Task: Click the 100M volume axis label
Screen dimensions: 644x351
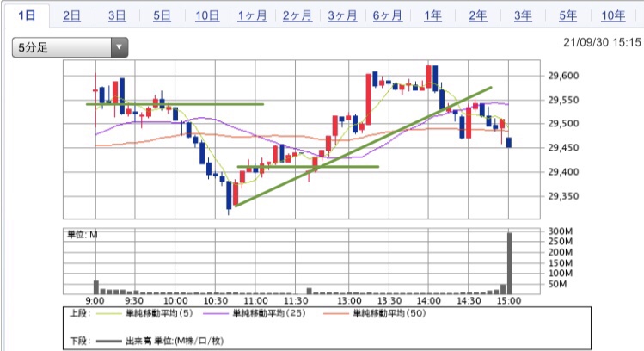Action: pyautogui.click(x=561, y=273)
